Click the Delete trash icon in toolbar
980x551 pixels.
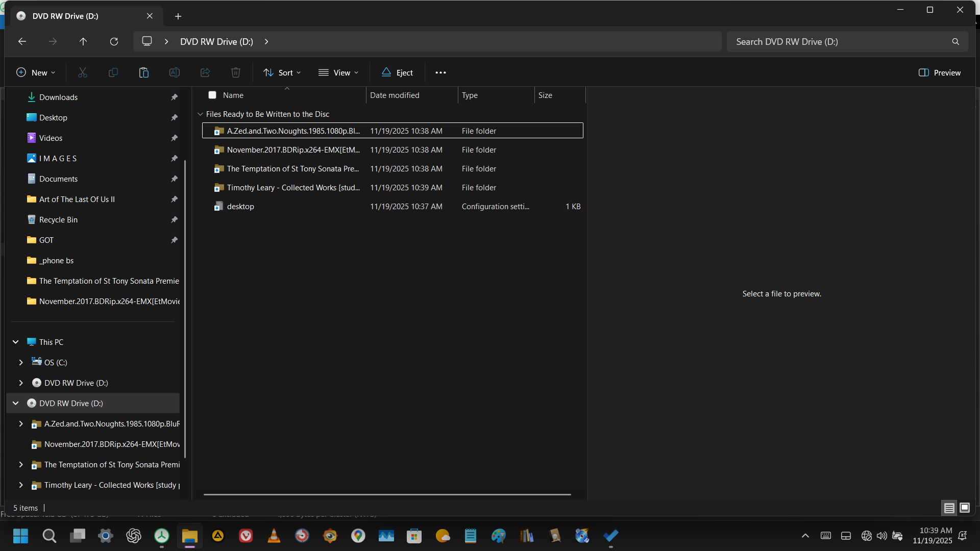236,72
